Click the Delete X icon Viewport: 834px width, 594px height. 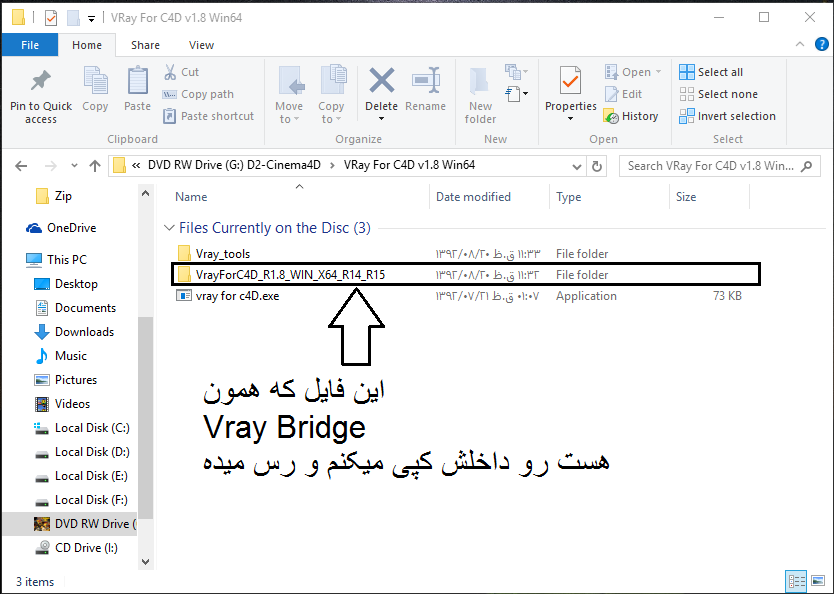382,80
